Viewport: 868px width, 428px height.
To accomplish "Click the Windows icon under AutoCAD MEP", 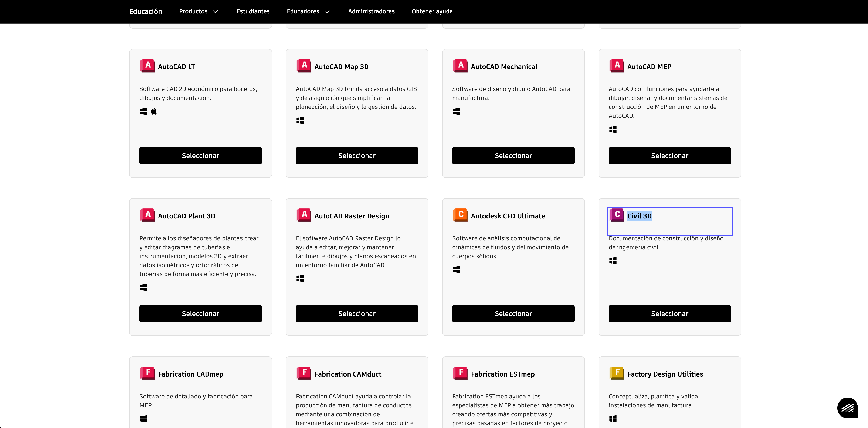I will 613,129.
